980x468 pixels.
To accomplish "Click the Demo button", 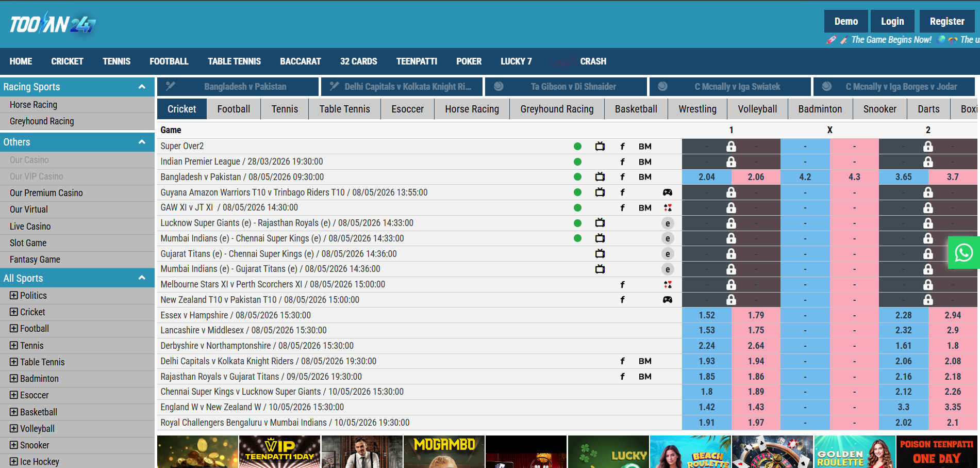I will (x=846, y=21).
